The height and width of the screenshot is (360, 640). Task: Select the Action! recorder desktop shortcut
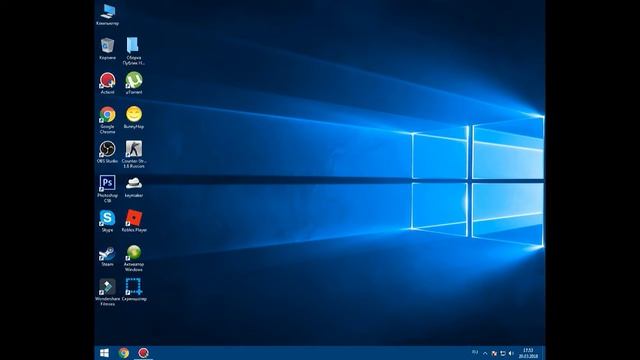click(107, 83)
